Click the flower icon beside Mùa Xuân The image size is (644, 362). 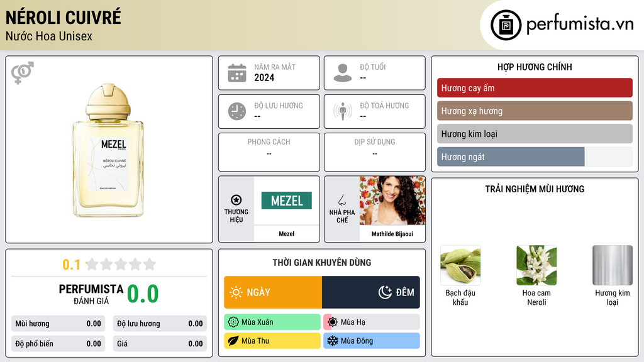click(x=233, y=322)
